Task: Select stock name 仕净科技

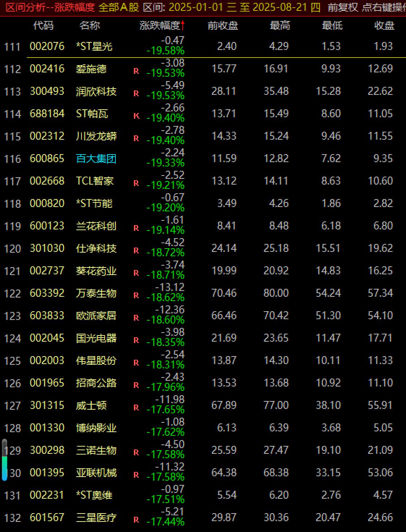Action: (96, 248)
